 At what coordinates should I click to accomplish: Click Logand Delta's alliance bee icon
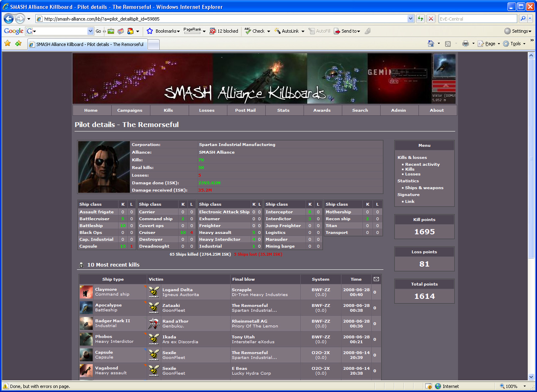[154, 292]
